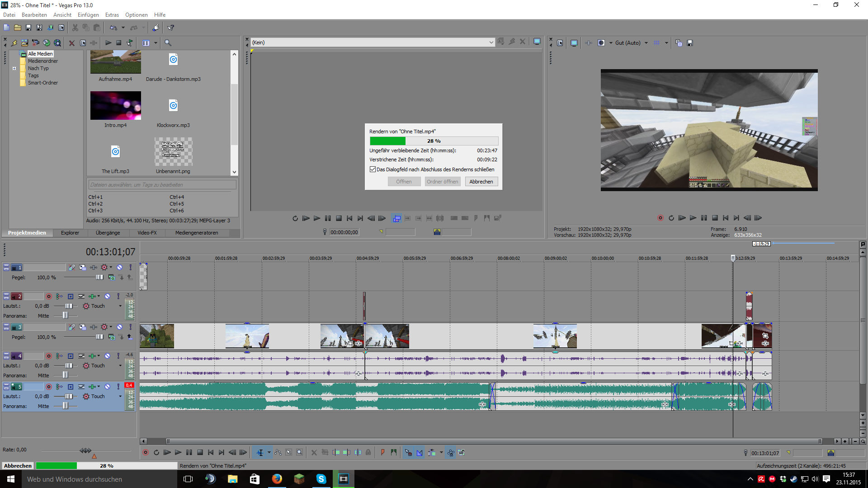Image resolution: width=868 pixels, height=488 pixels.
Task: Start media preview in Project Media toolbar
Action: pos(108,43)
